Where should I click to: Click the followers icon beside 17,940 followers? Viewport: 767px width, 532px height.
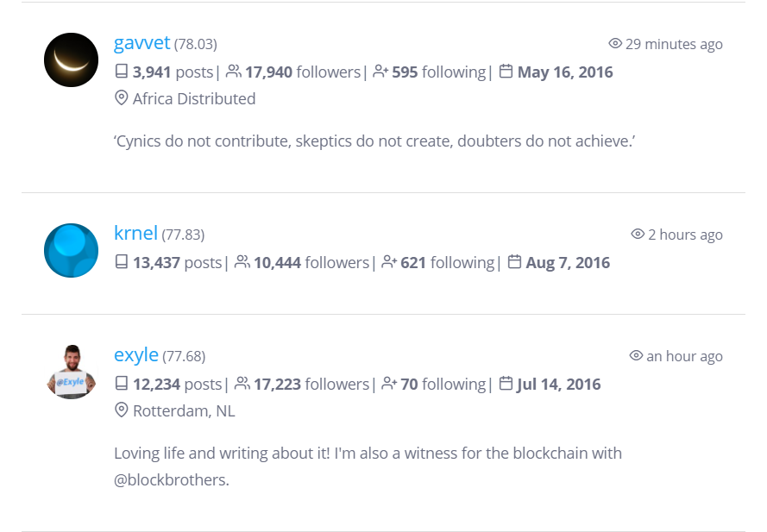(x=234, y=72)
